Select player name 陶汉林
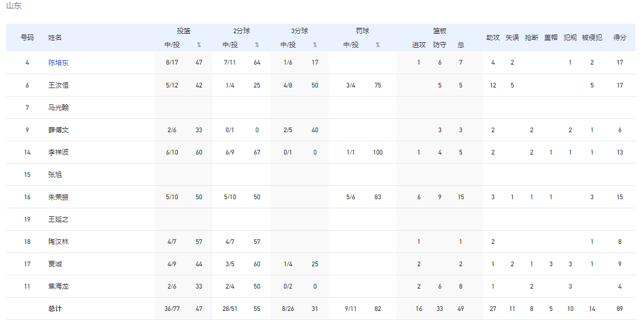 (x=59, y=242)
